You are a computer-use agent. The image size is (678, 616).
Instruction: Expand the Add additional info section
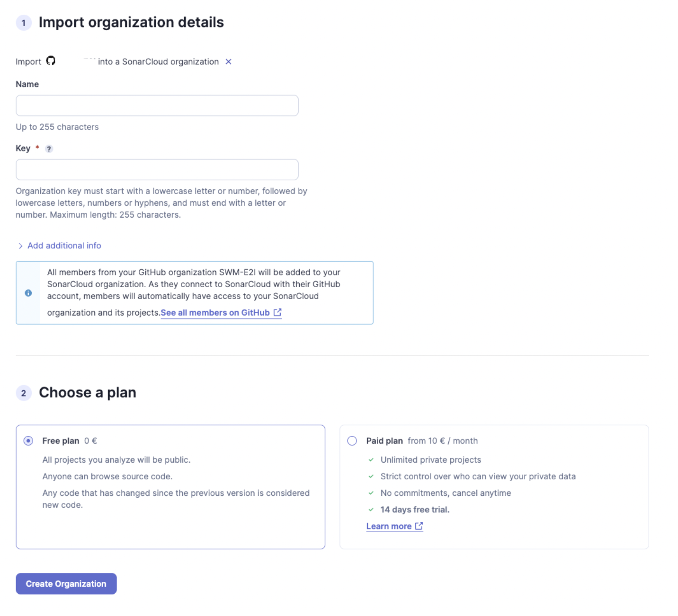pos(64,246)
